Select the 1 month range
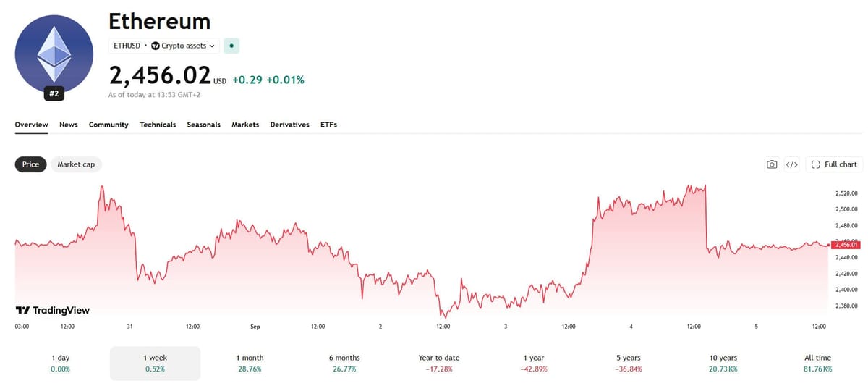The image size is (868, 386). (250, 363)
